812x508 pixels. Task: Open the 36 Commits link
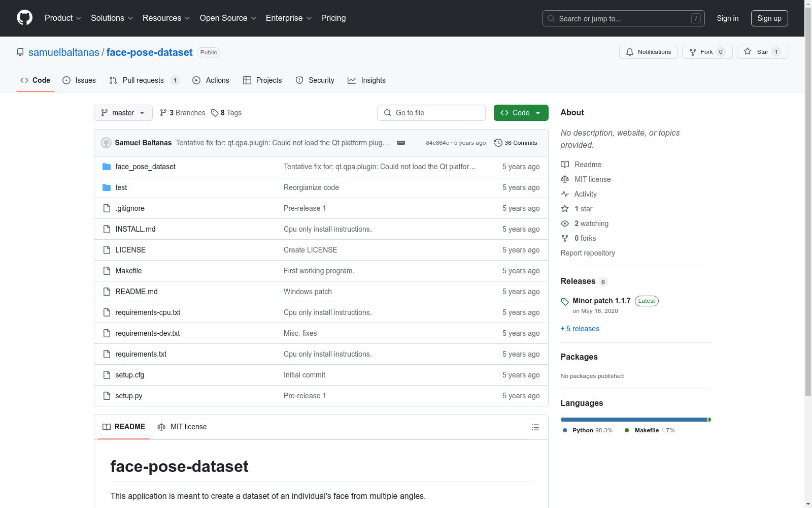tap(516, 143)
